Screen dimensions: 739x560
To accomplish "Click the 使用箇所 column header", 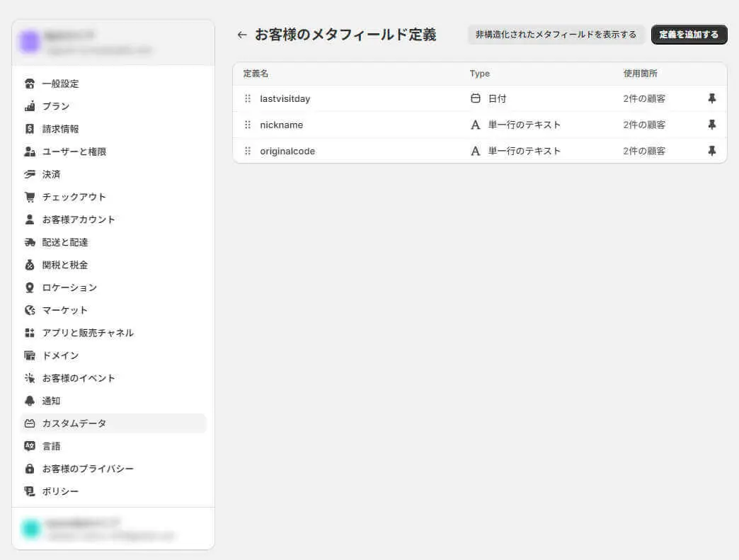I will (640, 74).
